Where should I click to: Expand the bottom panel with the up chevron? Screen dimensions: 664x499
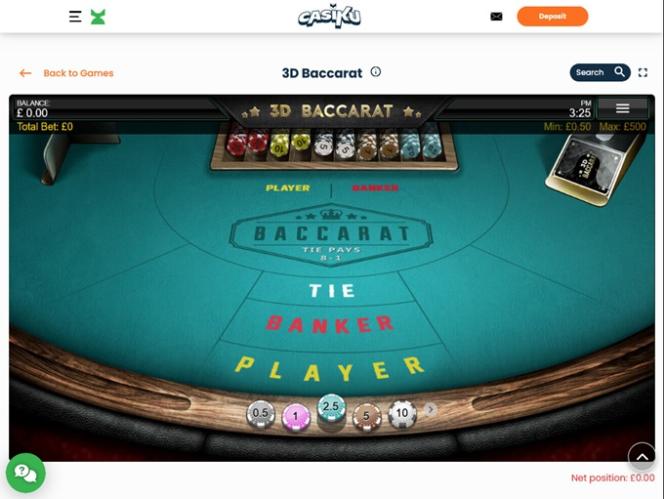(642, 456)
